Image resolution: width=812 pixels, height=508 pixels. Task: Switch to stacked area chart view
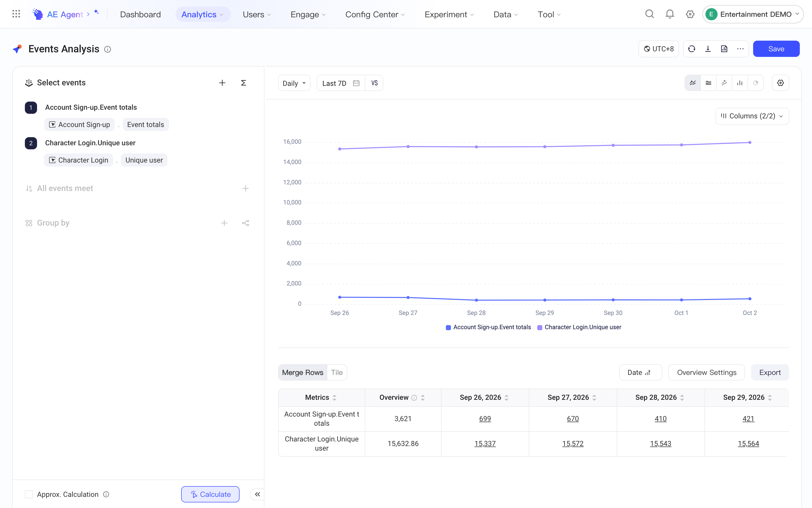(x=708, y=83)
